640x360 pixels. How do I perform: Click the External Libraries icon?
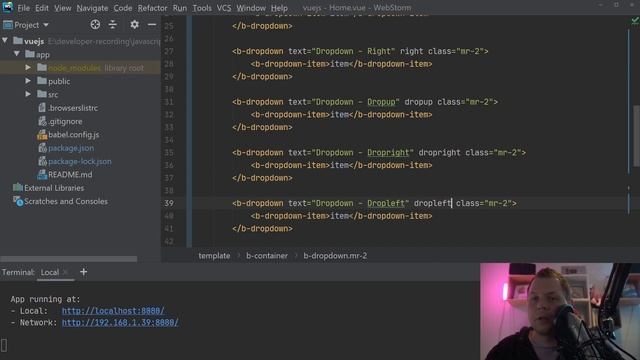click(x=18, y=188)
